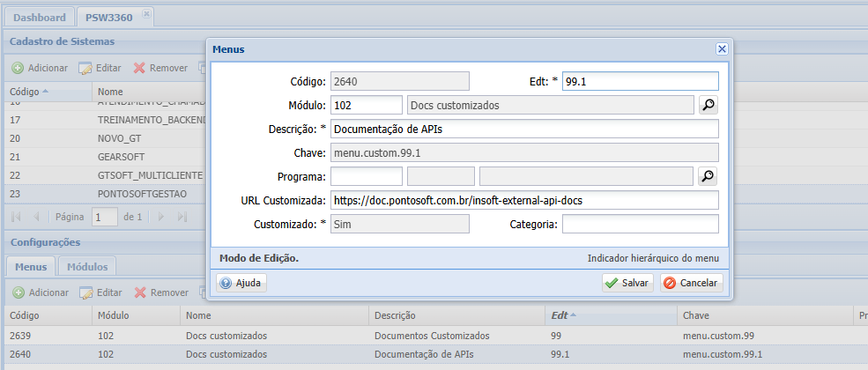Screen dimensions: 868x370
Task: Go to previous page in pager
Action: click(36, 217)
